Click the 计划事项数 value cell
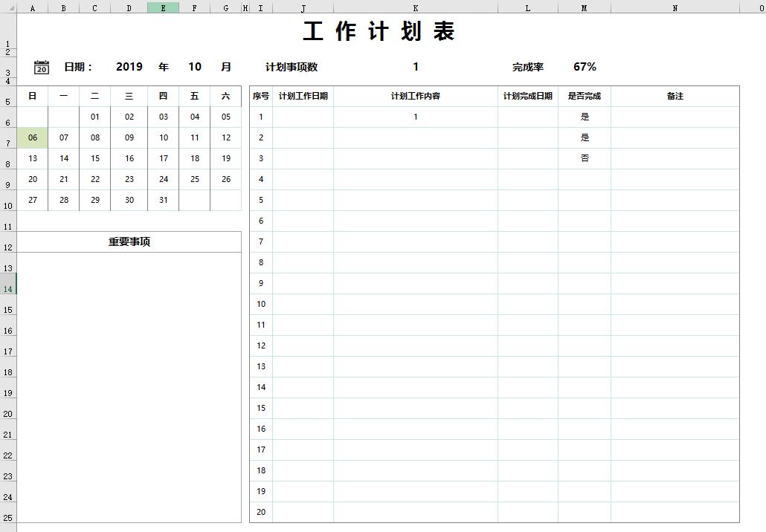This screenshot has width=766, height=532. coord(416,67)
